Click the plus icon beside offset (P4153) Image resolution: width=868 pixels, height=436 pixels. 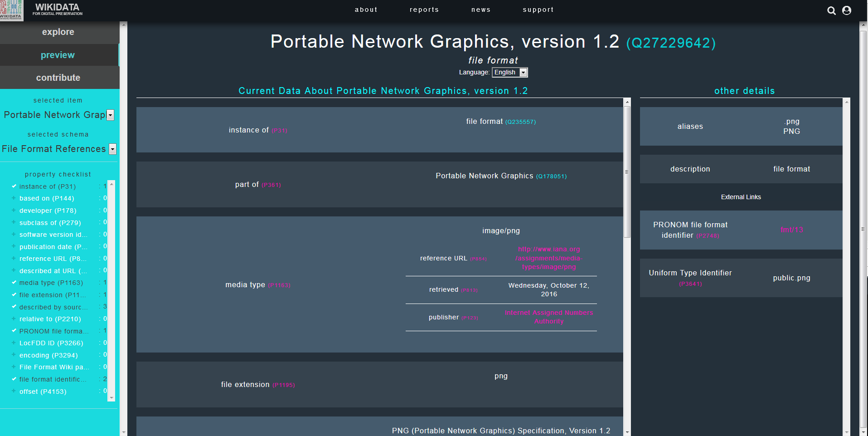point(14,391)
